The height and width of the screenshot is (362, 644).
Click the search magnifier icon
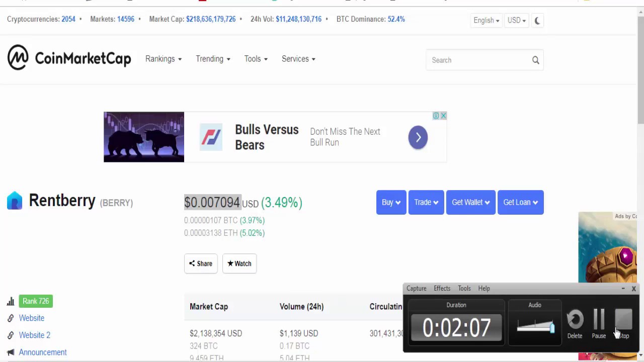point(536,60)
